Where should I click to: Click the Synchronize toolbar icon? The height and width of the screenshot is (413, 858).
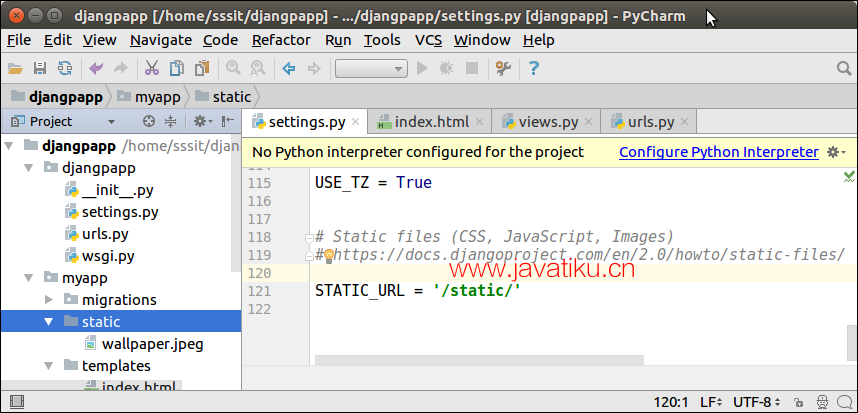(x=64, y=68)
